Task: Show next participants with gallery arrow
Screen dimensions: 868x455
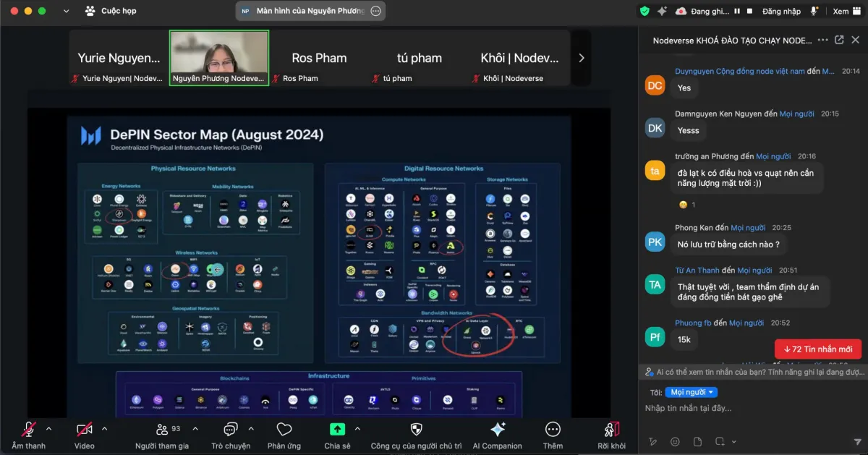Action: click(581, 58)
